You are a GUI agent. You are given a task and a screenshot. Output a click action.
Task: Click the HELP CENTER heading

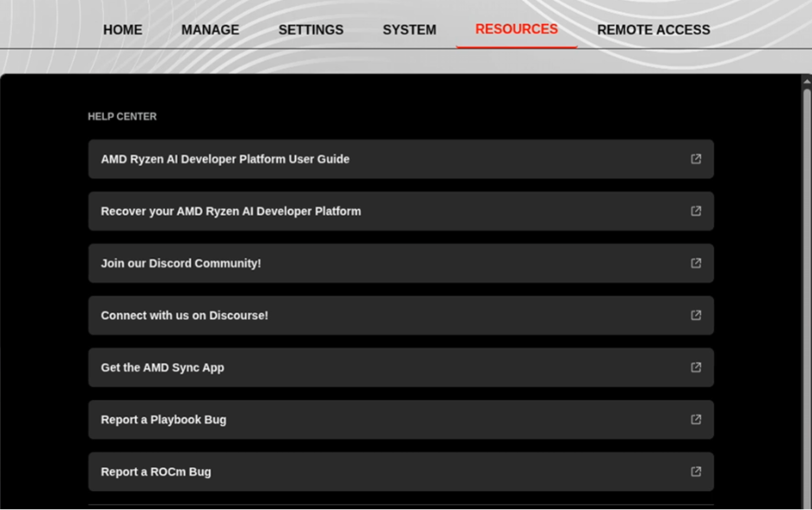tap(122, 116)
